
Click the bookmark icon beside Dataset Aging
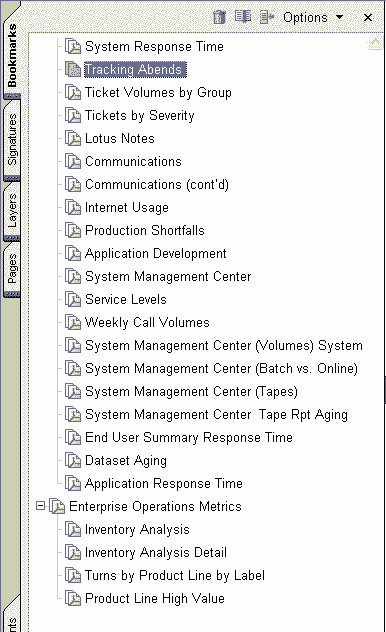(73, 460)
